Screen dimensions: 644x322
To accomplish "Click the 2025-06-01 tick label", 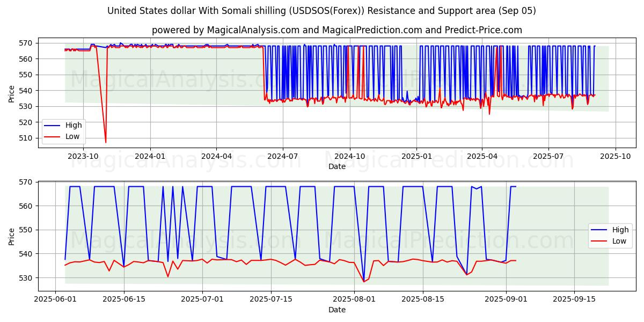I will point(55,299).
